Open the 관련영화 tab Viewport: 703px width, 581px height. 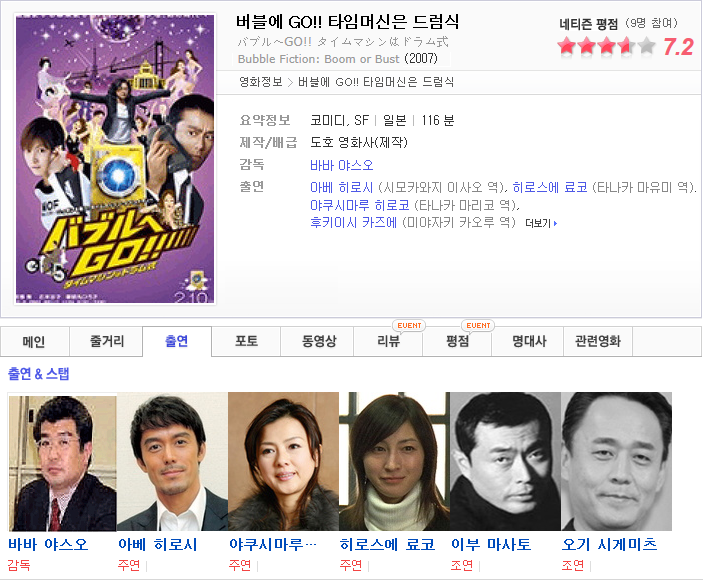coord(598,342)
